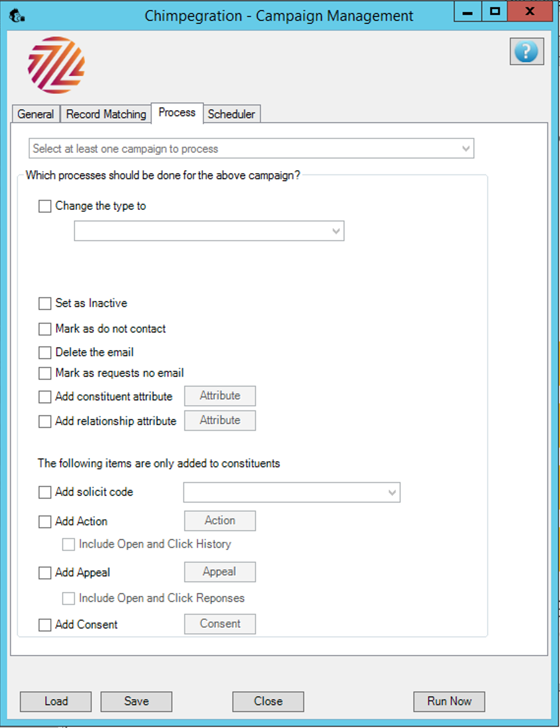Open the blue help question mark icon
The image size is (560, 728).
pyautogui.click(x=527, y=51)
